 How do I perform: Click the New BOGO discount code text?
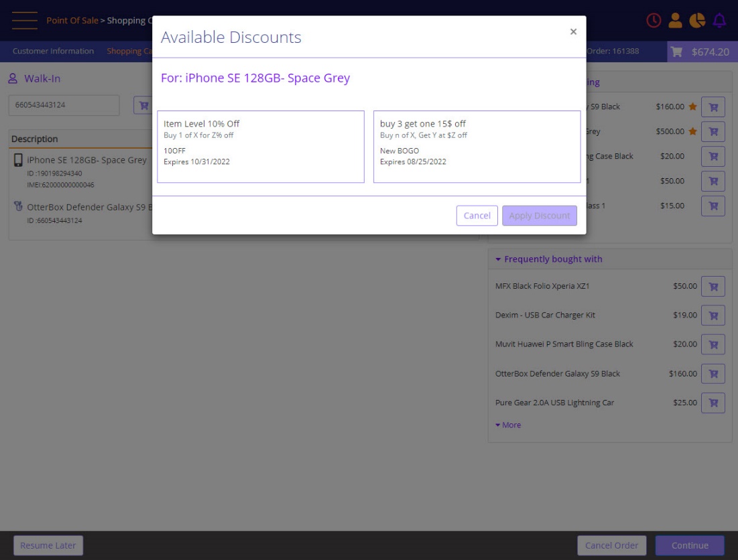coord(399,151)
